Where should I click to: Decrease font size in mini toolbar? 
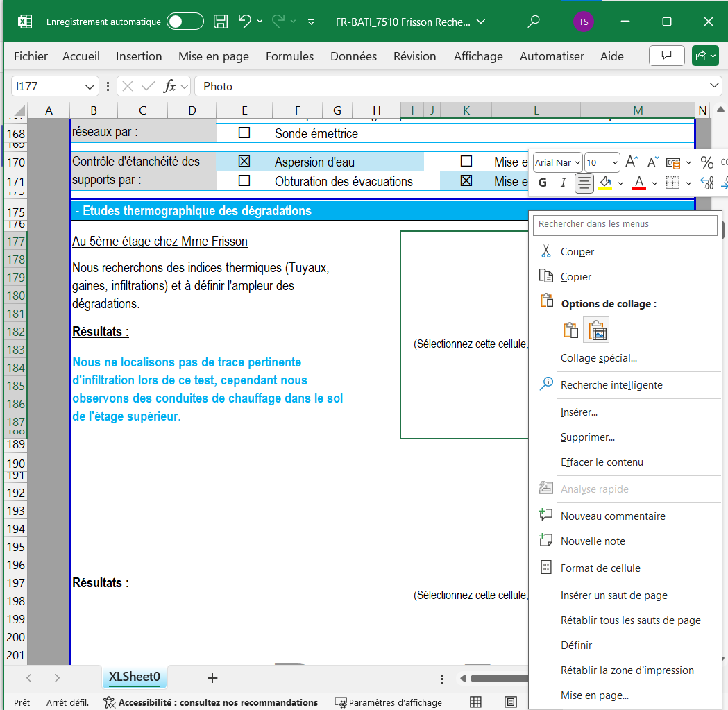(653, 162)
